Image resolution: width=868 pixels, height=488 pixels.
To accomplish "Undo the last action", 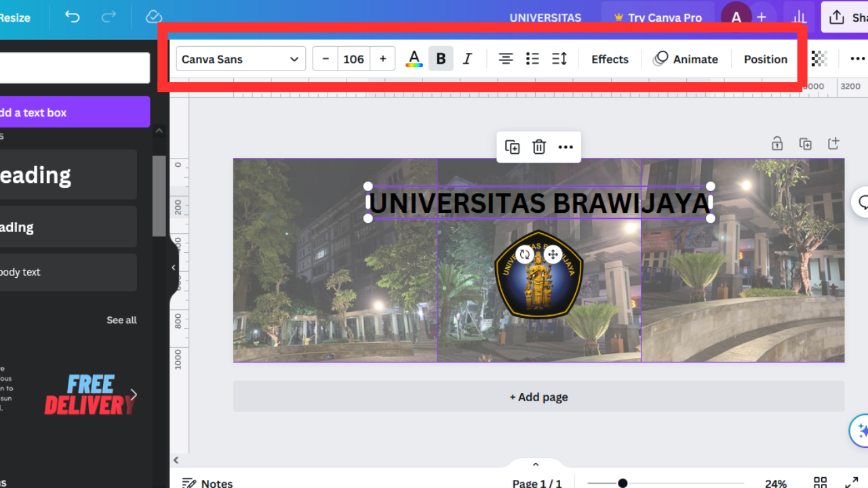I will (73, 17).
